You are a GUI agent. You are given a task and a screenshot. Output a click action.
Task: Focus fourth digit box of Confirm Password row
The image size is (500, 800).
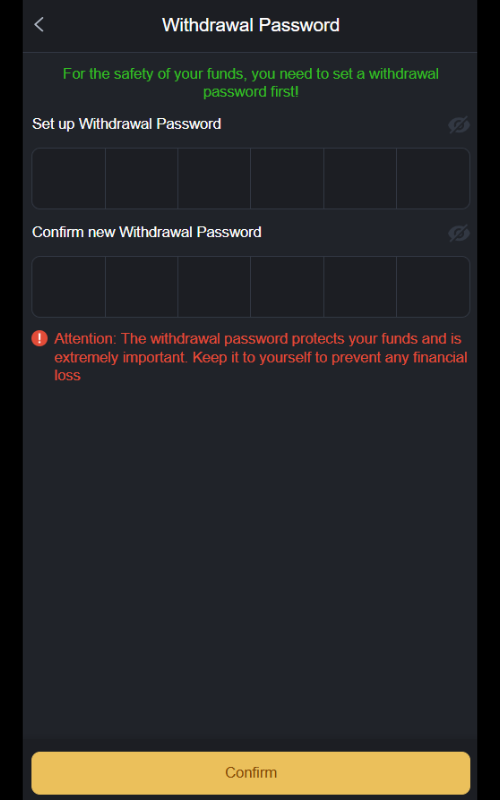pos(287,287)
